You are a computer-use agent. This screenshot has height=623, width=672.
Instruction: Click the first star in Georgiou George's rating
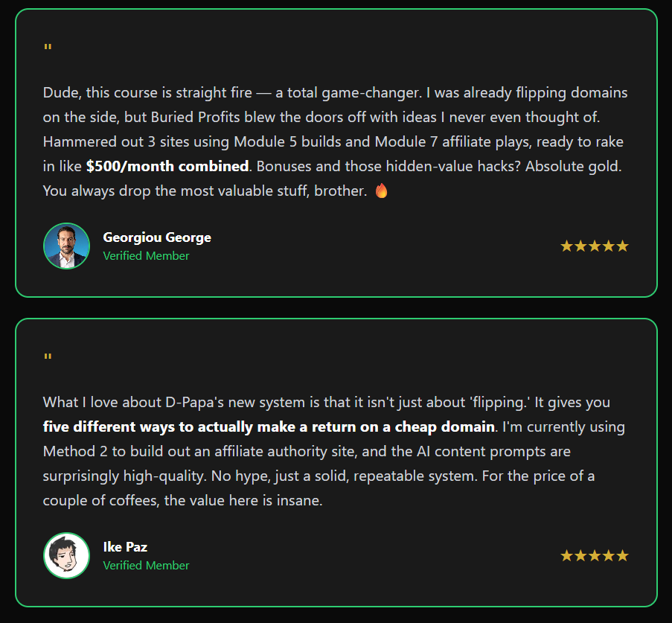click(x=566, y=246)
